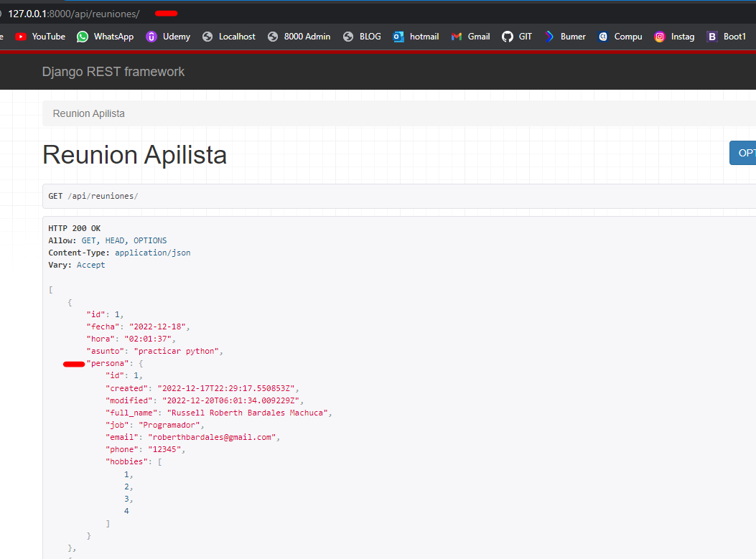The width and height of the screenshot is (756, 559).
Task: Click the Bootstrap bookmark icon
Action: [x=712, y=37]
